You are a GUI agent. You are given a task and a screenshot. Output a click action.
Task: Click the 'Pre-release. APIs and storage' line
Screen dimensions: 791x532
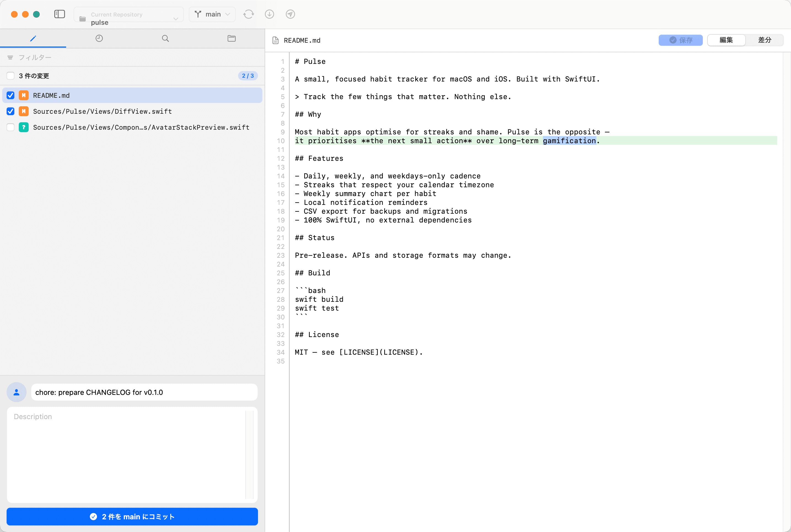coord(403,255)
